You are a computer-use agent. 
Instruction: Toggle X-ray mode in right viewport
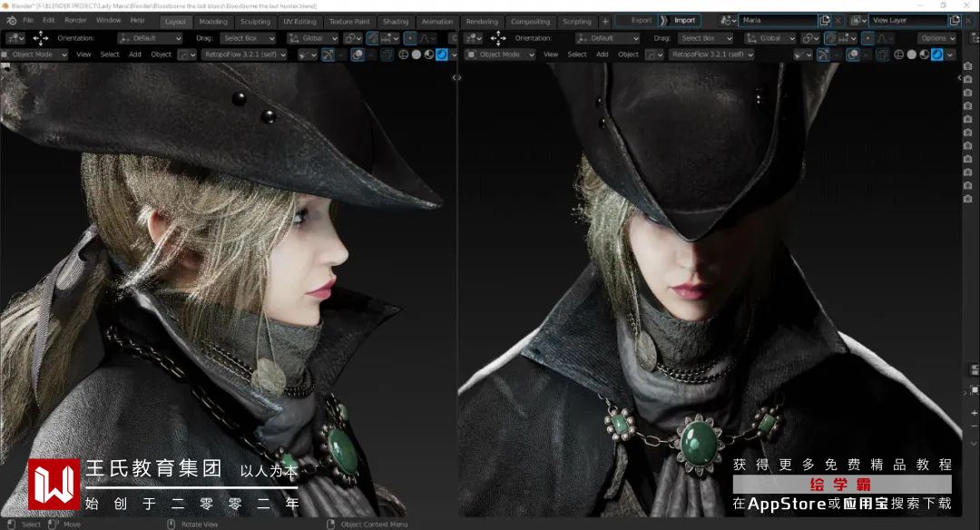(x=882, y=55)
